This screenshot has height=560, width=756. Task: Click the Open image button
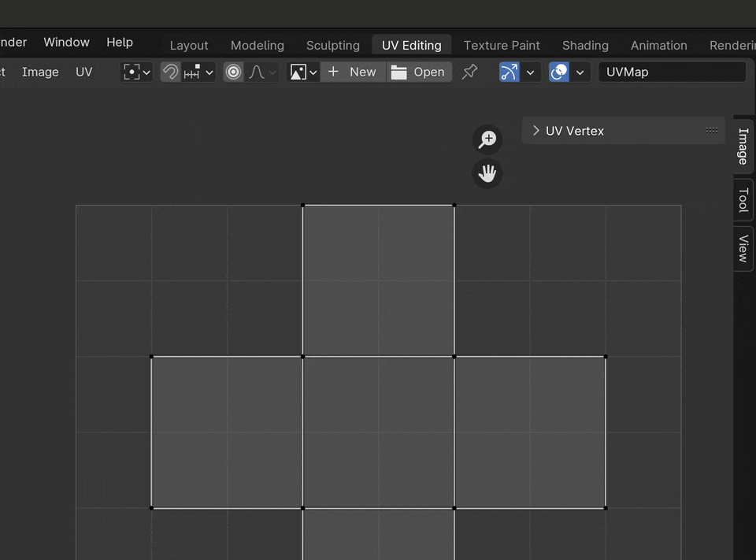pyautogui.click(x=419, y=72)
